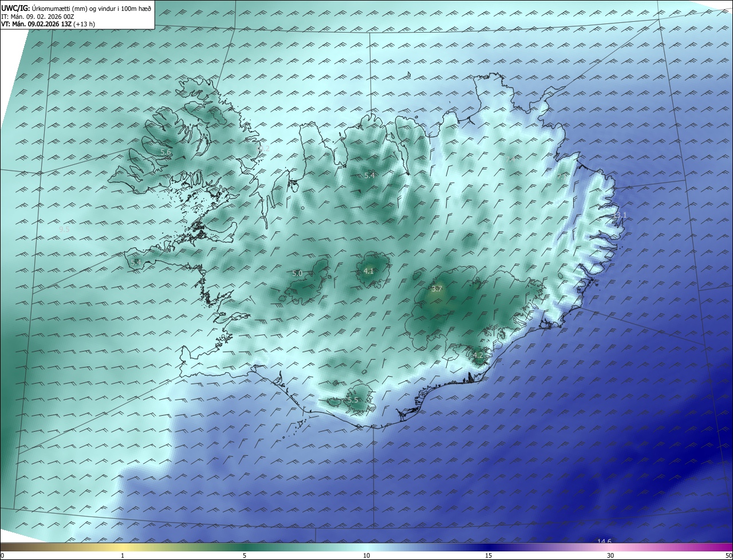733x560 pixels.
Task: Click the 3.7 value on Vatnajökull glacier
Action: coord(437,289)
